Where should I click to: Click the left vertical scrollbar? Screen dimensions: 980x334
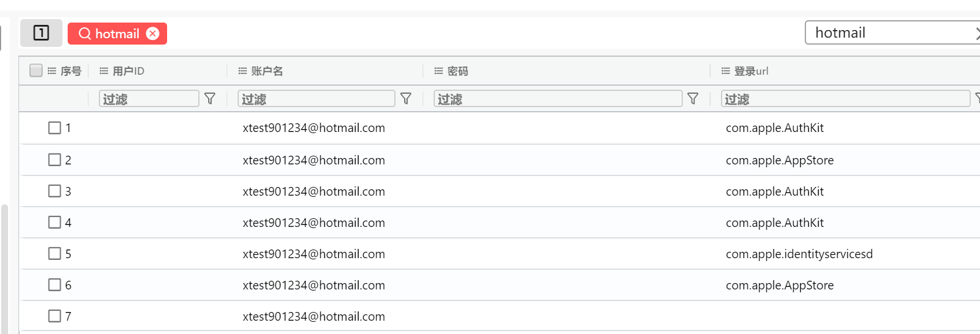pos(5,269)
